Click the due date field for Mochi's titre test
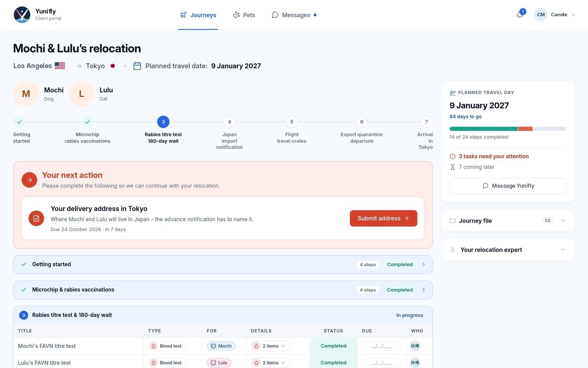Viewport: 588px width, 368px height. [382, 346]
